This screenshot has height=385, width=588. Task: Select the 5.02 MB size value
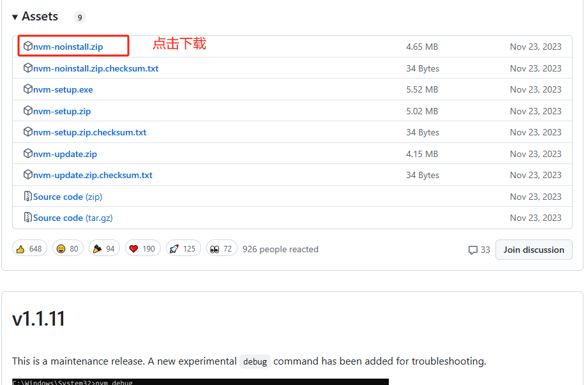(x=422, y=111)
